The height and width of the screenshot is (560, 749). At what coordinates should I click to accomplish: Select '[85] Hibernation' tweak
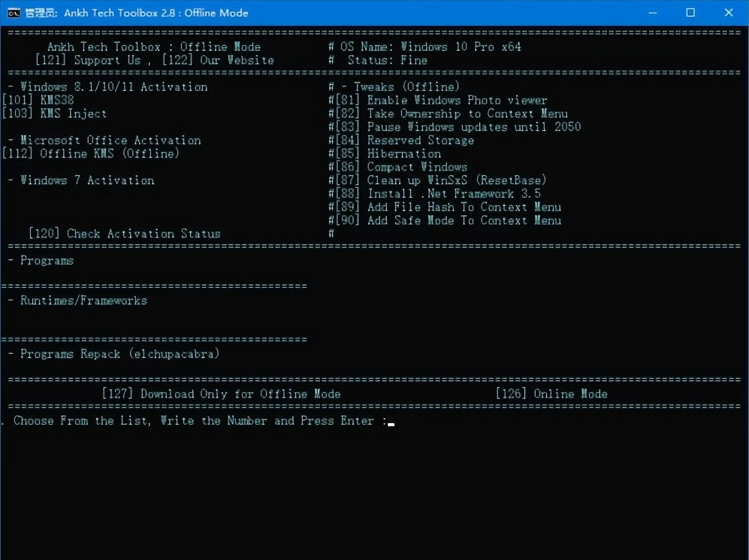[388, 153]
